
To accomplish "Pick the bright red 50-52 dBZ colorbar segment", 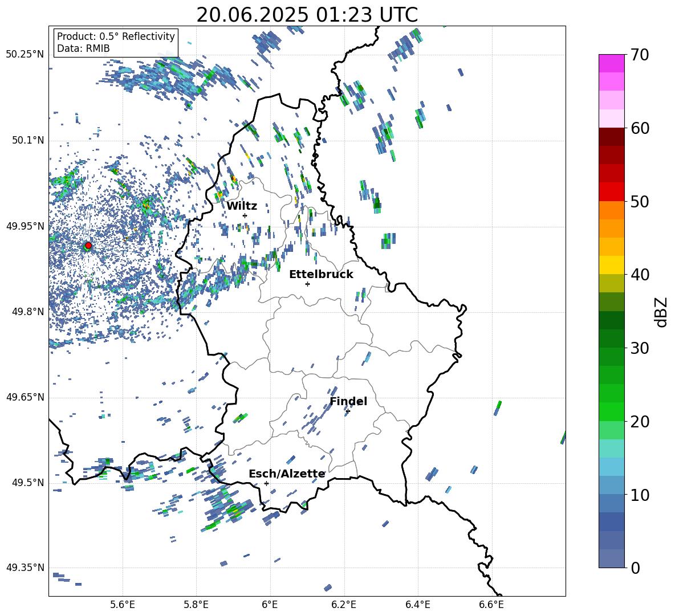I will pyautogui.click(x=611, y=192).
